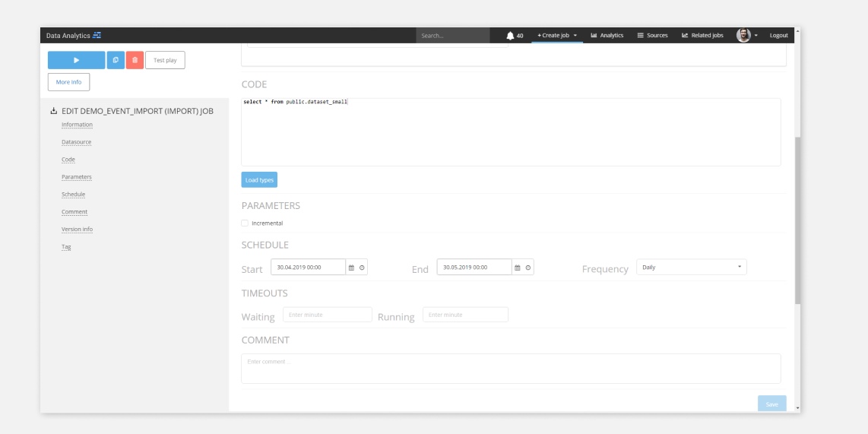Click the clock icon beside End date
This screenshot has height=434, width=868.
[527, 268]
